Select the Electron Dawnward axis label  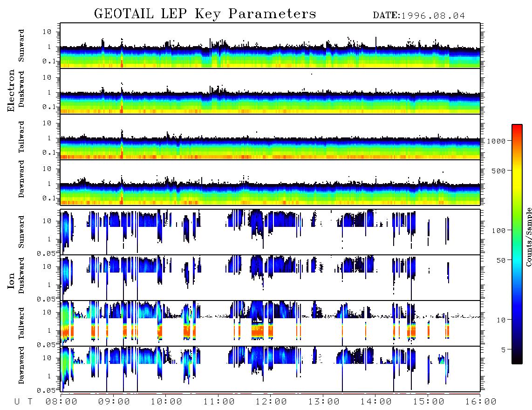coord(21,179)
